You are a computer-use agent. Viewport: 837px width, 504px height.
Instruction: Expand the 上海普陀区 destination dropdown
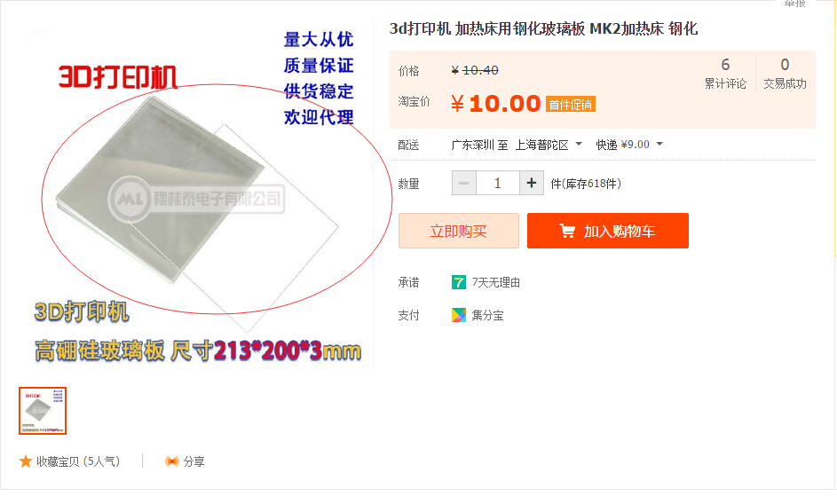tap(579, 144)
